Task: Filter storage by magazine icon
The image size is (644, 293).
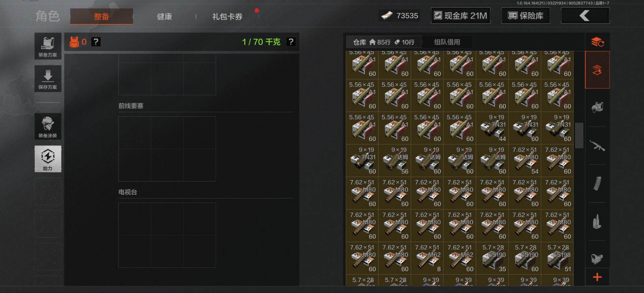Action: coord(597,184)
